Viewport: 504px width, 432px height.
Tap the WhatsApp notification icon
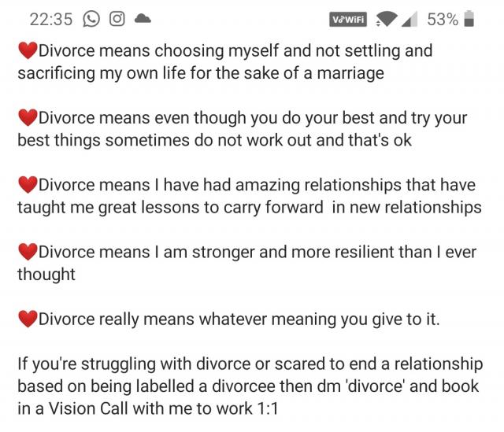(91, 19)
